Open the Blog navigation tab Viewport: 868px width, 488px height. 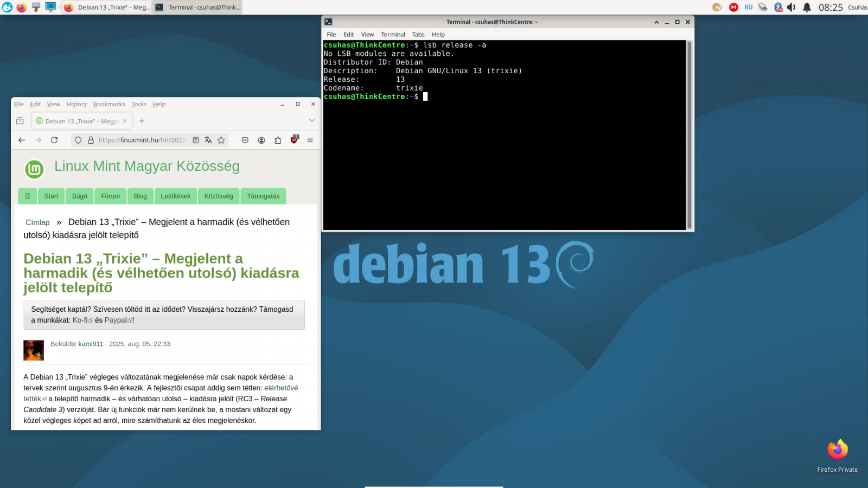point(141,196)
